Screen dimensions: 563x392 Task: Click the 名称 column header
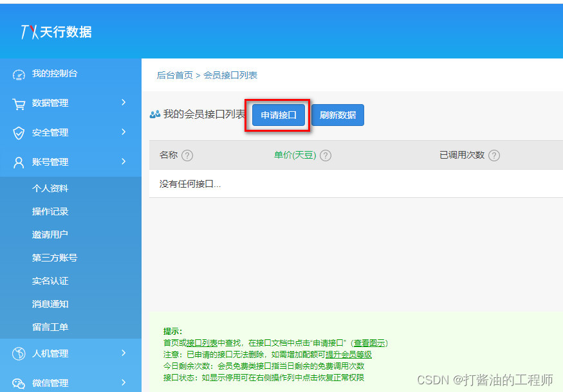coord(169,155)
